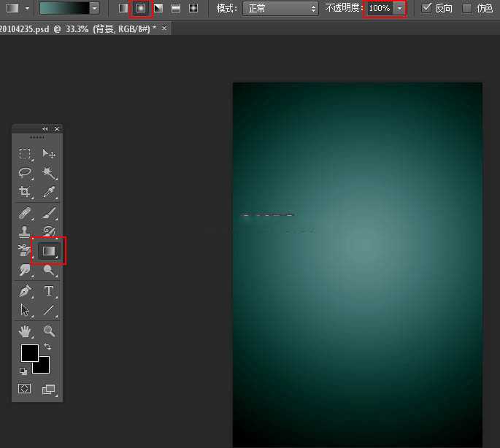The height and width of the screenshot is (448, 500).
Task: Activate the Crop tool
Action: [x=25, y=192]
